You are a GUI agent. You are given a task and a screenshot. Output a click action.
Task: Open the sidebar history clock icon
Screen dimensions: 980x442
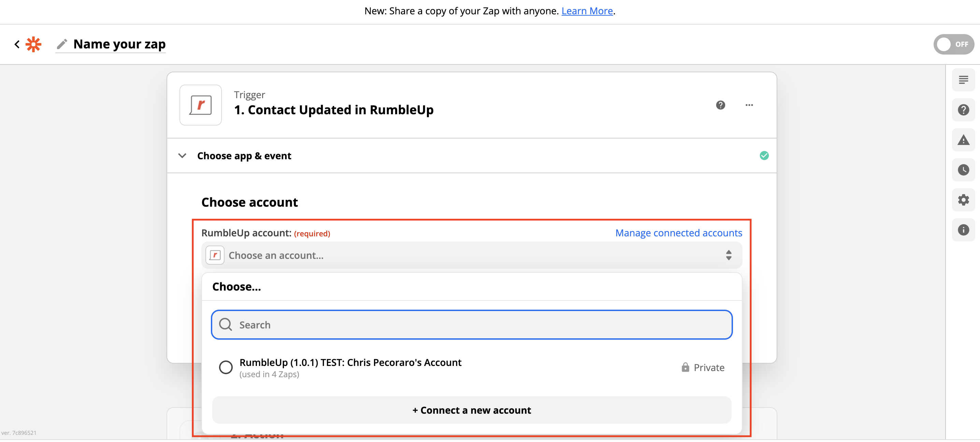point(963,170)
